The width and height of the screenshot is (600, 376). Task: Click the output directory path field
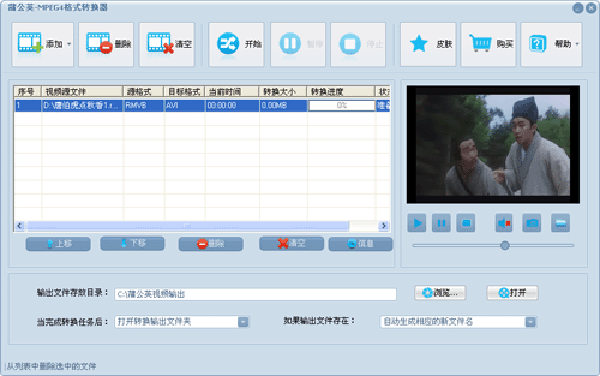pos(255,294)
